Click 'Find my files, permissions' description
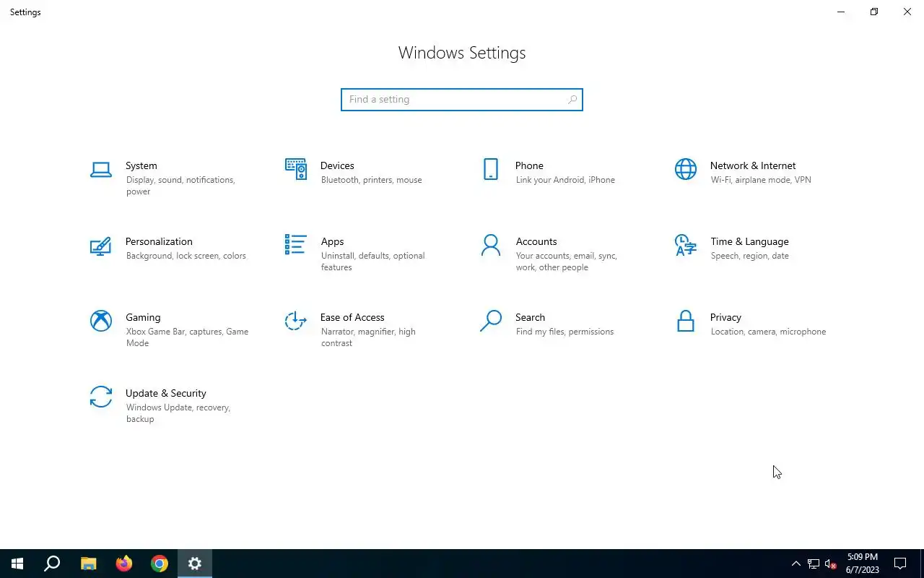This screenshot has width=924, height=578. coord(565,332)
